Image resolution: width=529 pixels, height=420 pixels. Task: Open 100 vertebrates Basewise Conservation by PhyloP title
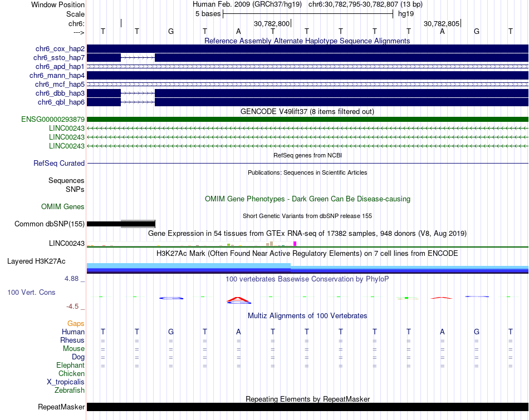pyautogui.click(x=307, y=279)
